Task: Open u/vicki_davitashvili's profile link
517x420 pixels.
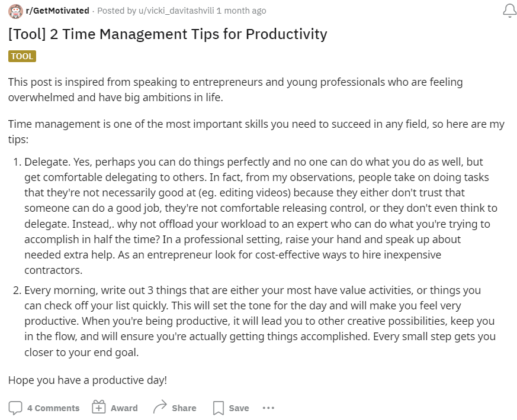Action: (x=176, y=11)
